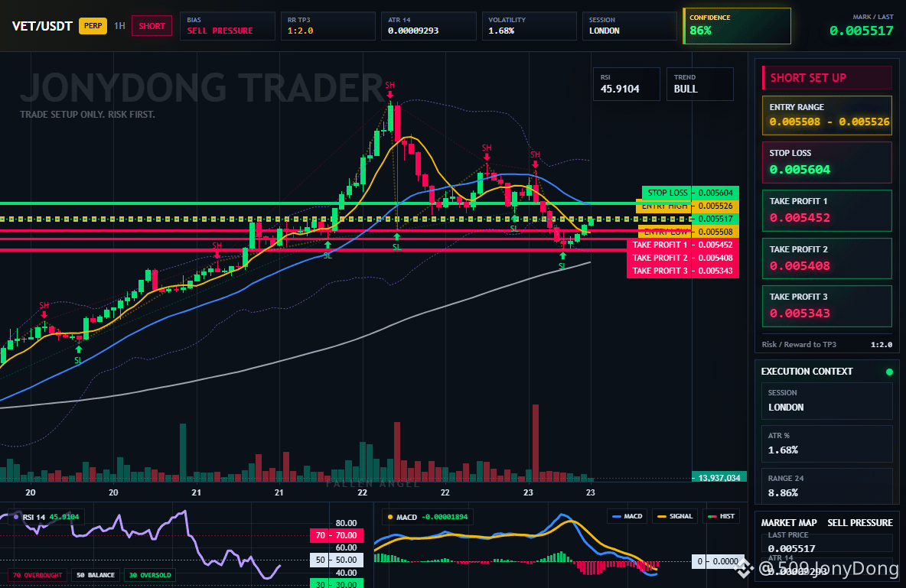Click the TAKE PROFIT 3 chart price tag

coord(683,271)
